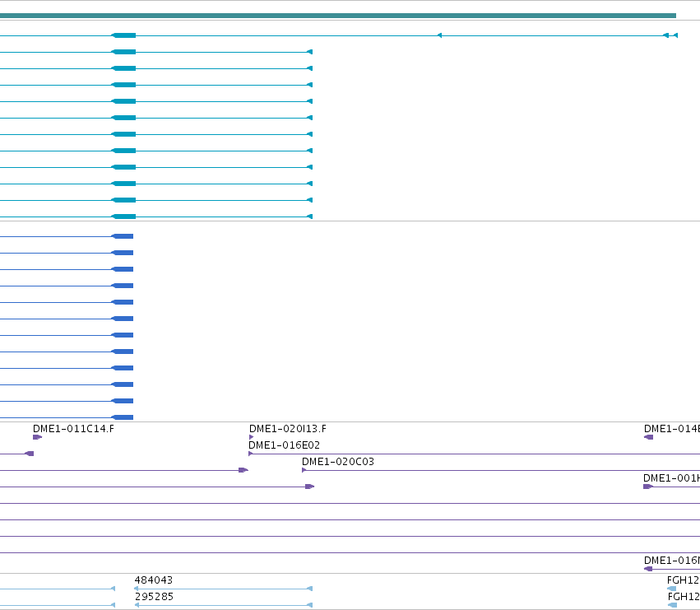Select the purple end glyph beneath the DME1-020C03 arrowhead

click(x=310, y=487)
